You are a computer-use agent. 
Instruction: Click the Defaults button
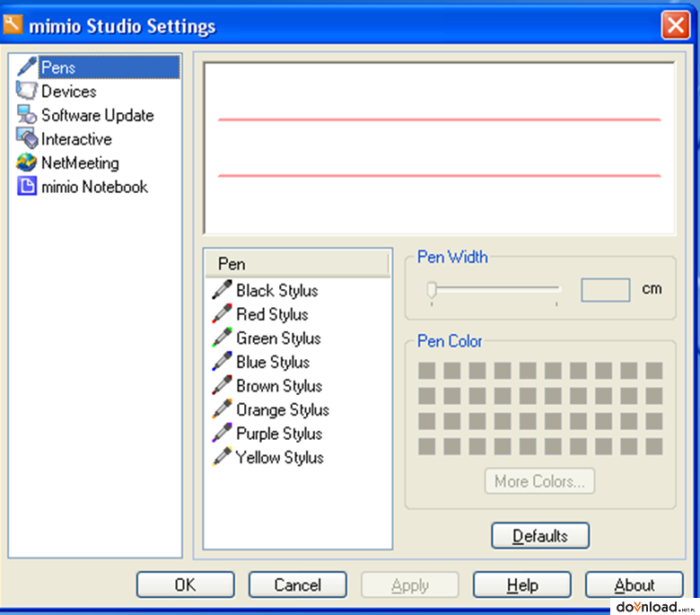540,535
